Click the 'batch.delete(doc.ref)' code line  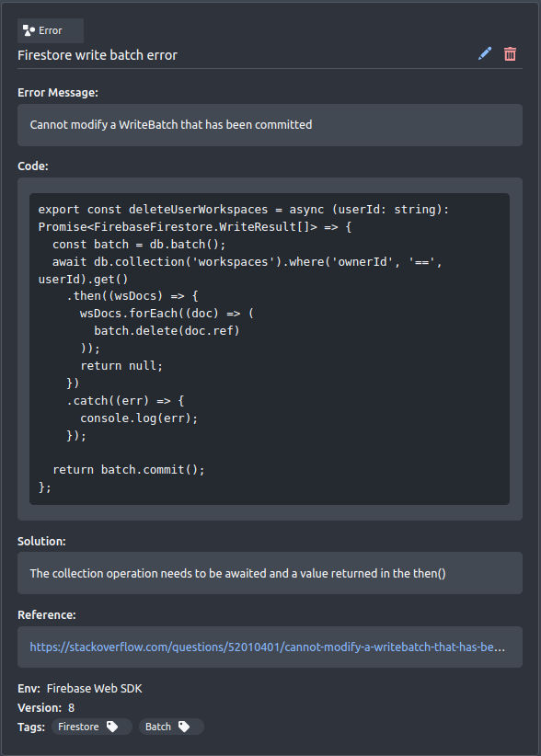167,331
